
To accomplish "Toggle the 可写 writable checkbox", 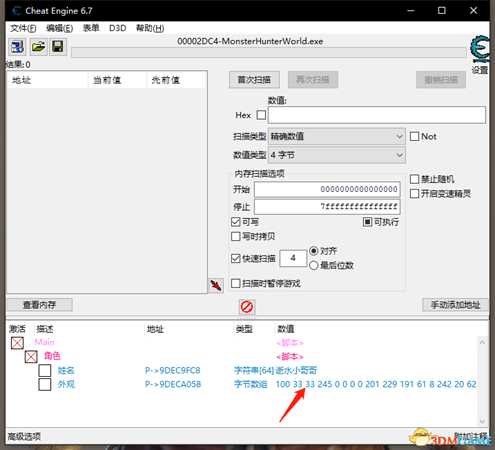I will point(236,222).
